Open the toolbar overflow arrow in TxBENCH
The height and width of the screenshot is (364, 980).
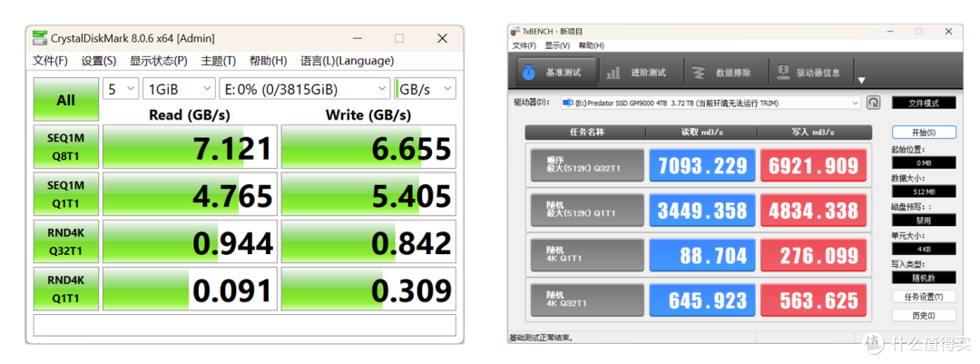861,80
